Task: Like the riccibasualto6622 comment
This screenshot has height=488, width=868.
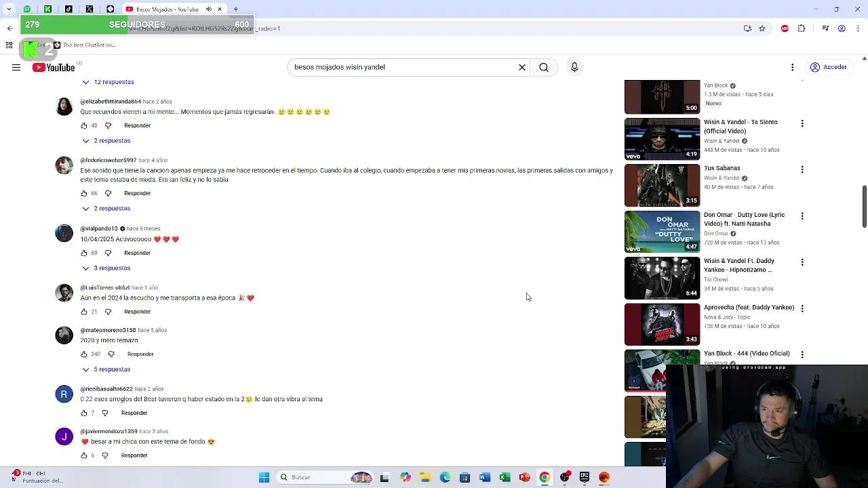Action: point(84,413)
